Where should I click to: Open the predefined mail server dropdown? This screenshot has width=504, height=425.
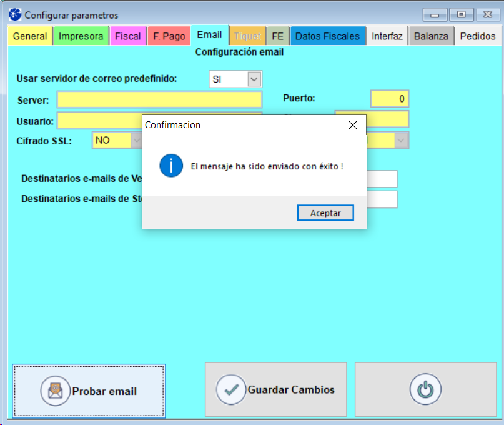pyautogui.click(x=254, y=79)
